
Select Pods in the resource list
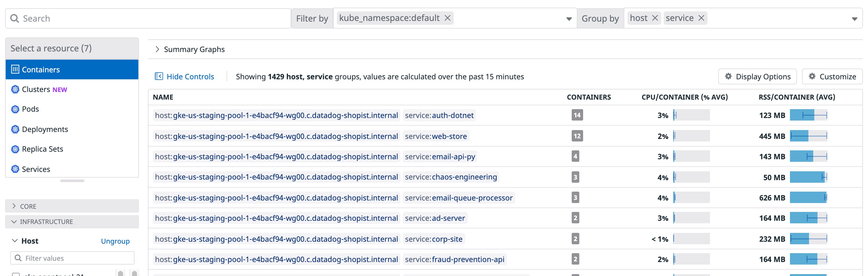[72, 109]
